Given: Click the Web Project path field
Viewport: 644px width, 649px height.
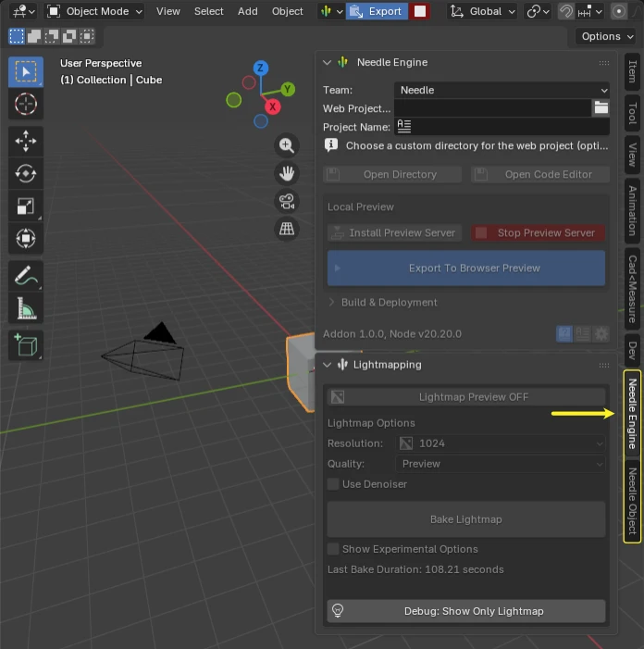Looking at the screenshot, I should 492,108.
